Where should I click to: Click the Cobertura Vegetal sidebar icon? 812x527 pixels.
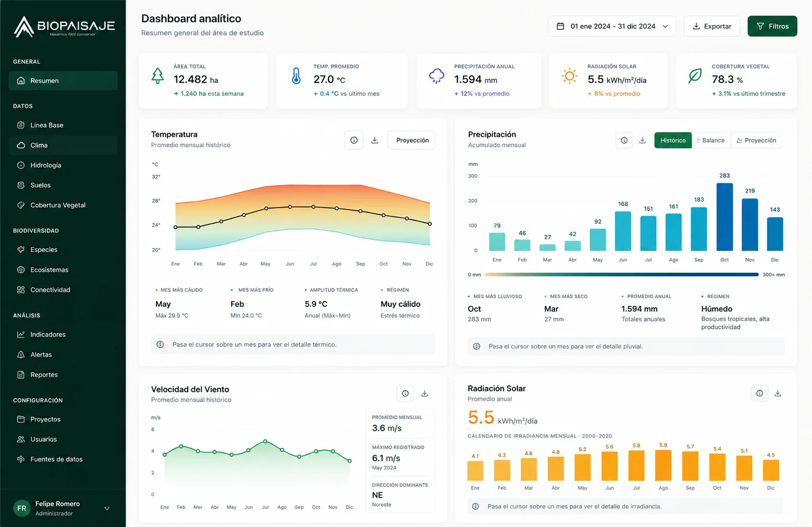coord(21,205)
